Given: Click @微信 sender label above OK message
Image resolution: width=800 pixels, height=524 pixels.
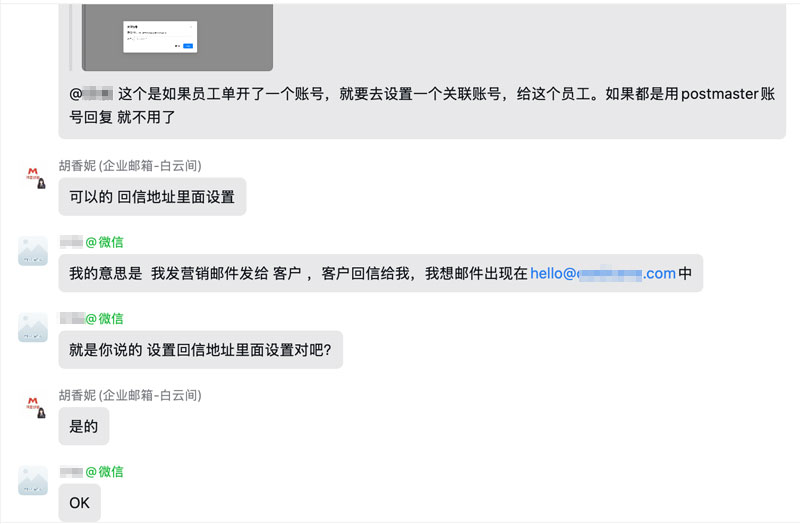Looking at the screenshot, I should point(104,471).
